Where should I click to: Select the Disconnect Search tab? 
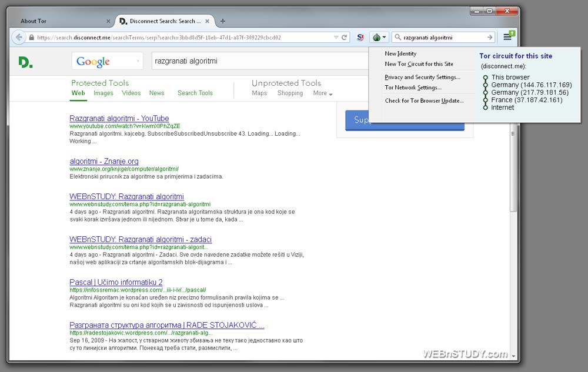(x=165, y=21)
